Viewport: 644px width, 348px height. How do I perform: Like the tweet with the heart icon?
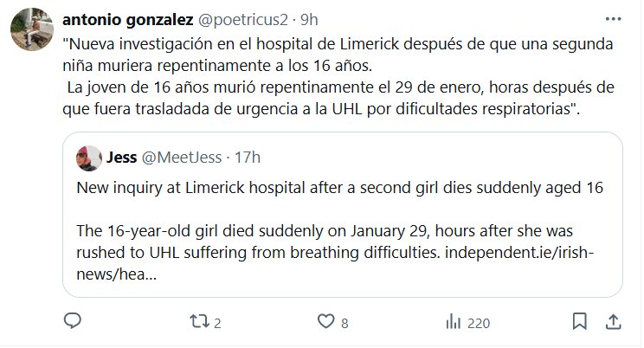click(x=325, y=323)
